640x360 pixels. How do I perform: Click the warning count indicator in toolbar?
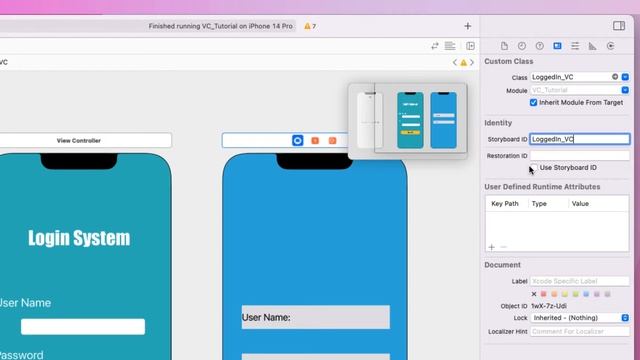pos(310,26)
